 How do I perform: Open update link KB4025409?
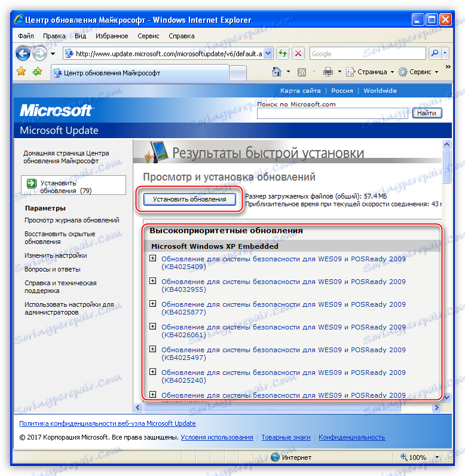click(283, 263)
